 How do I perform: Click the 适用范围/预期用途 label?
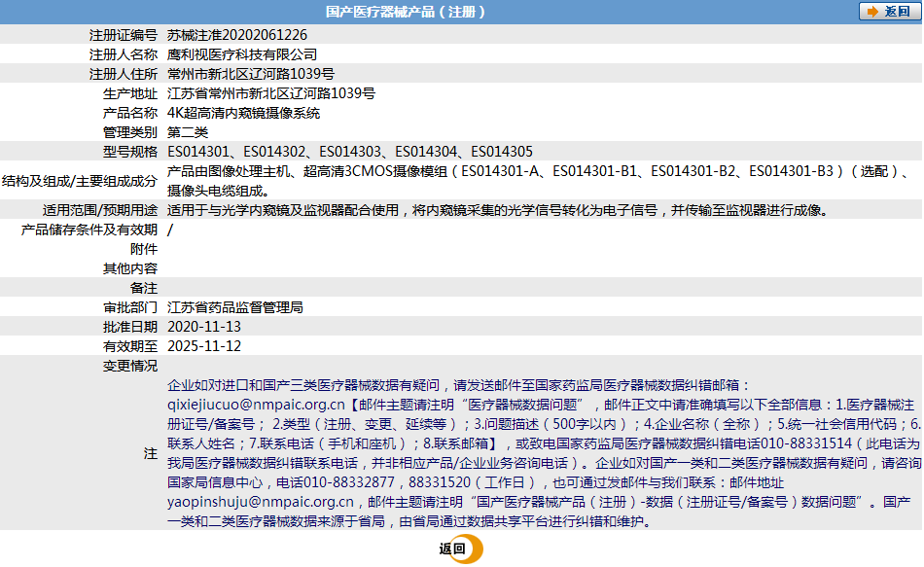click(100, 210)
